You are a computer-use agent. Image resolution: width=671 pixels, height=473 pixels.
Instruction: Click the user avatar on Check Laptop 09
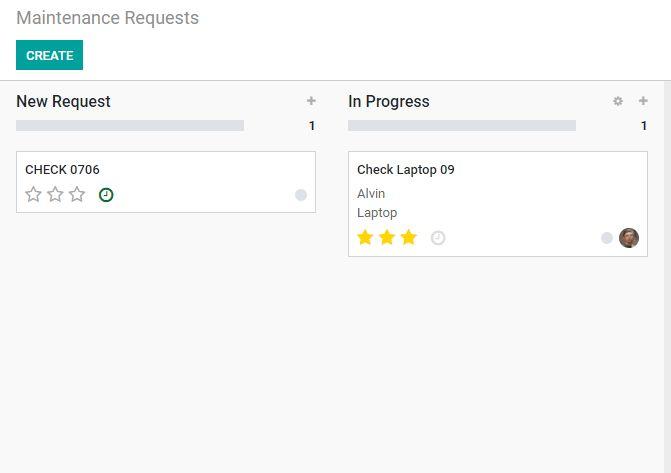[629, 238]
